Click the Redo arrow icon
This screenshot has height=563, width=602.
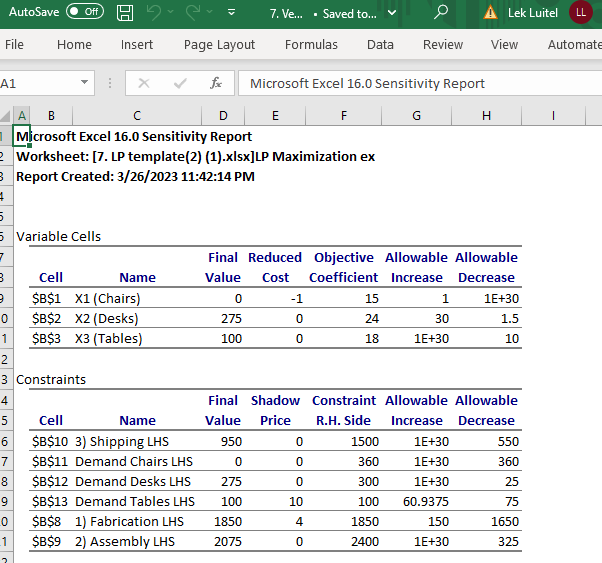[x=193, y=13]
